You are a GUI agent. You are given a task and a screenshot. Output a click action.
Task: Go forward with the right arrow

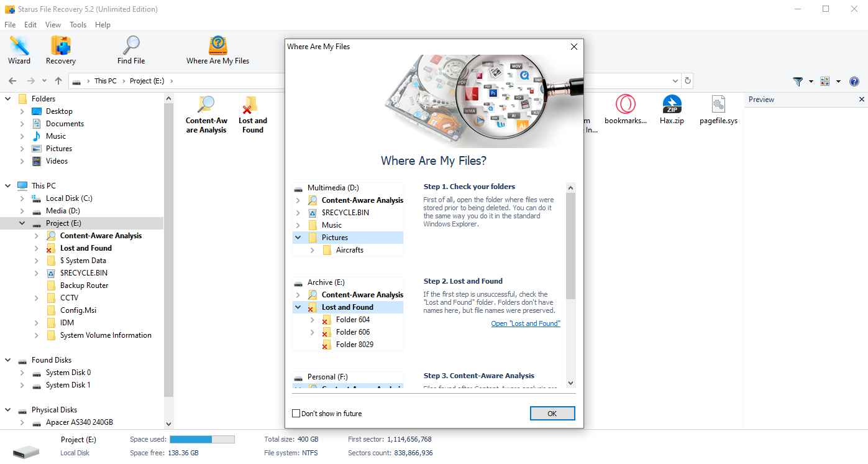[30, 81]
